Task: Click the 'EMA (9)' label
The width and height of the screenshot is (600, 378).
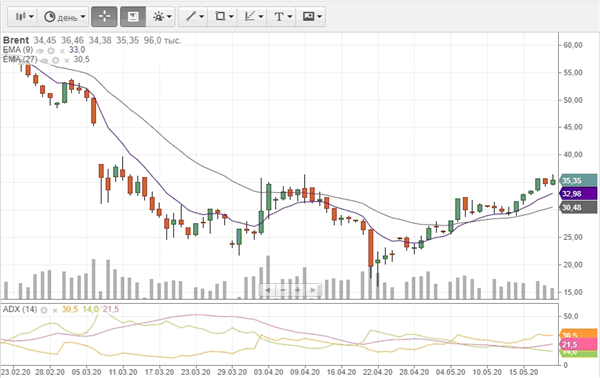Action: tap(18, 50)
